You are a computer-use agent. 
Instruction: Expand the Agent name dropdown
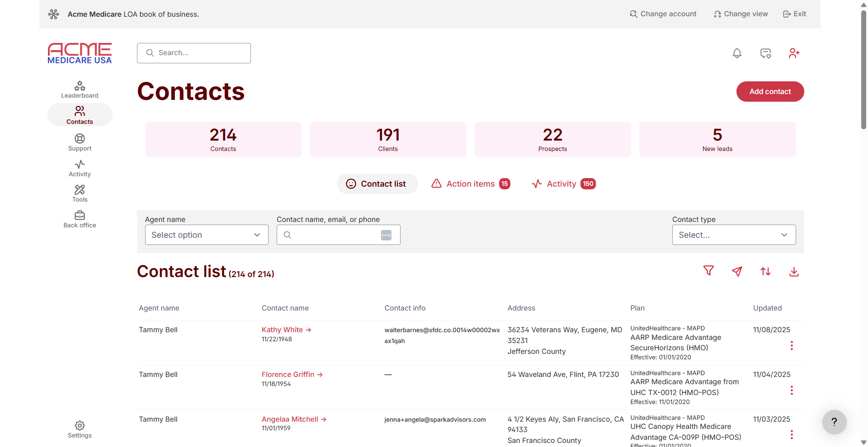click(x=206, y=235)
